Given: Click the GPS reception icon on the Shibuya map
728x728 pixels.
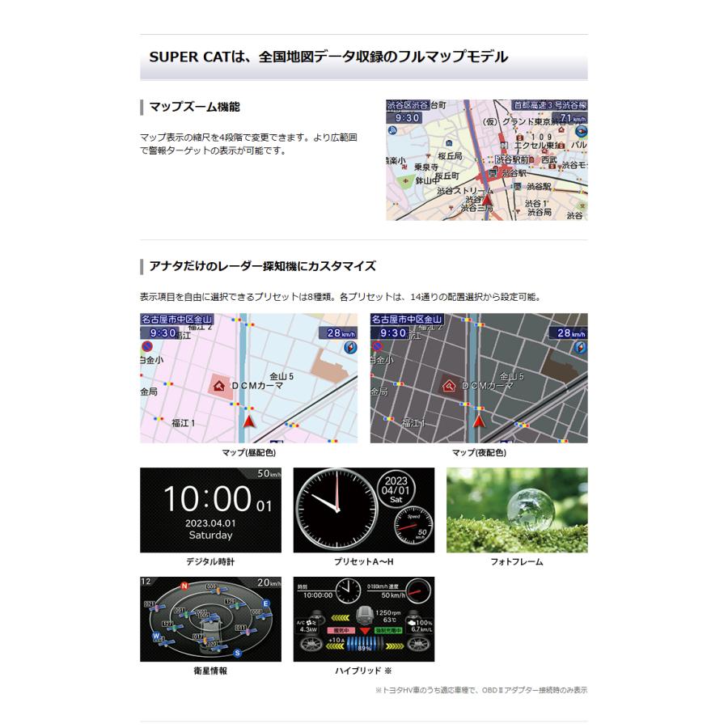Looking at the screenshot, I should tap(392, 130).
